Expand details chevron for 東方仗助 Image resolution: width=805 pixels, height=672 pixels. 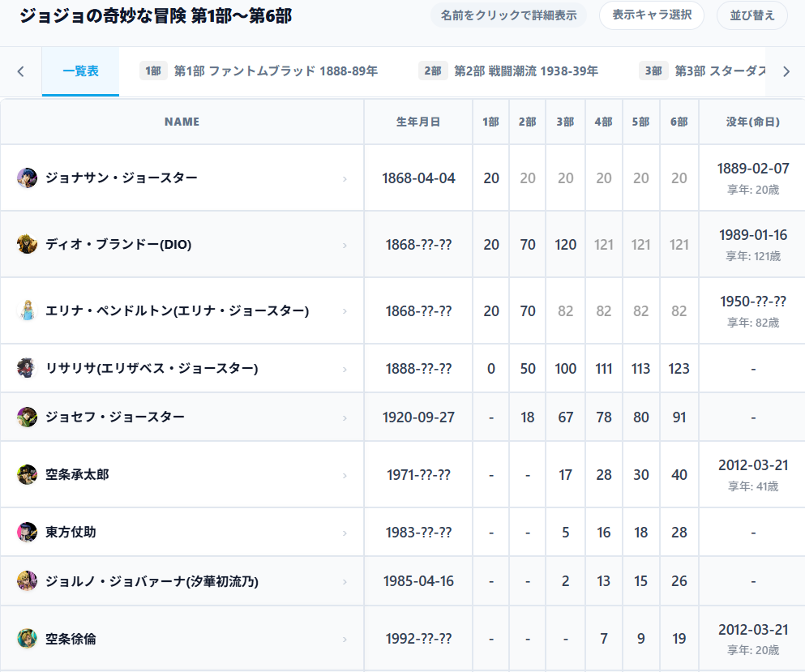tap(345, 533)
